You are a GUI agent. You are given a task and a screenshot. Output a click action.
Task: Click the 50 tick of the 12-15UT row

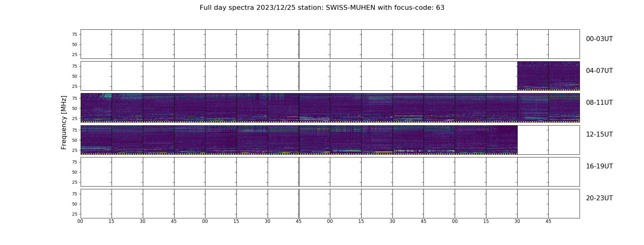(75, 140)
